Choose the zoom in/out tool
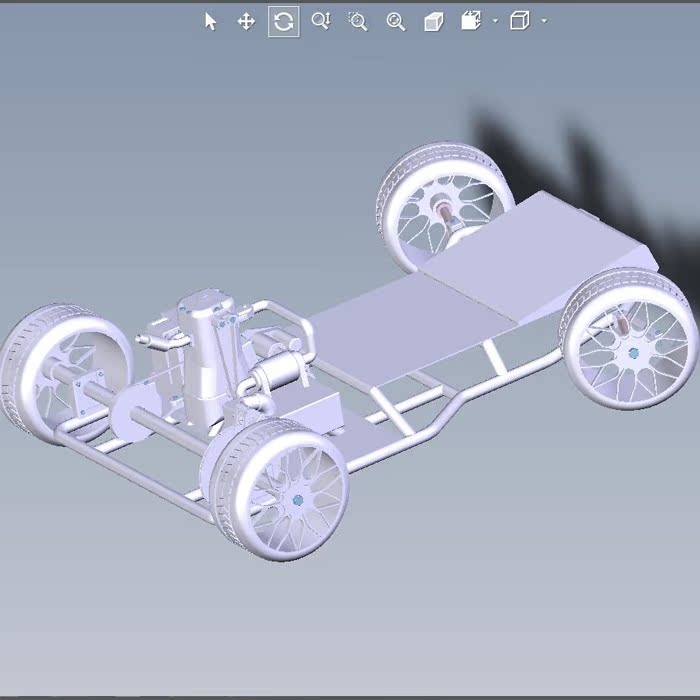The width and height of the screenshot is (700, 700). coord(321,21)
